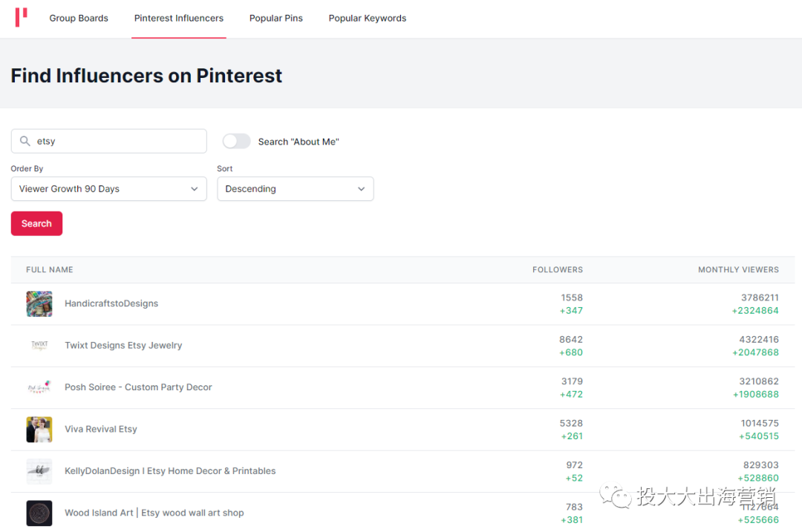
Task: Open HandicraftstoDesigns profile avatar
Action: tap(39, 303)
